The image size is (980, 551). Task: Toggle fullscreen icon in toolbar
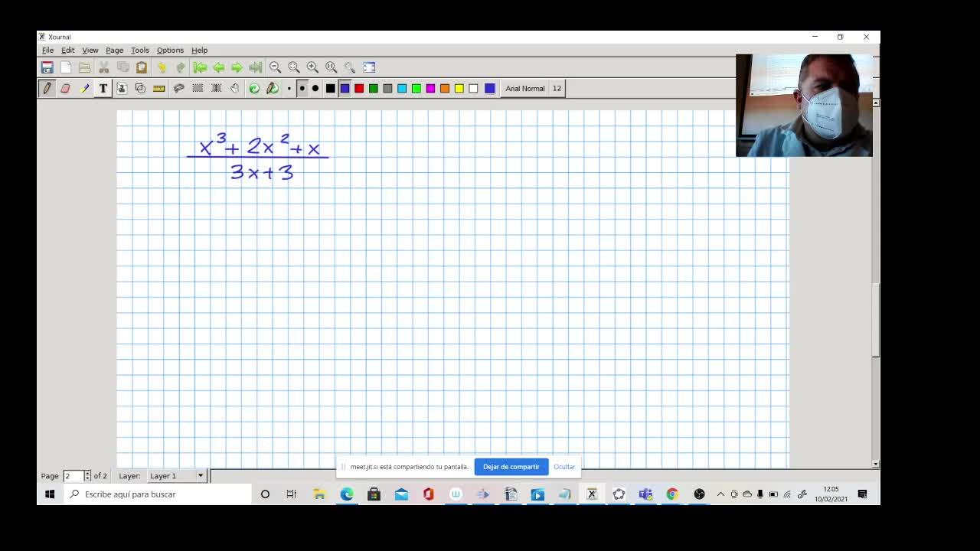369,67
